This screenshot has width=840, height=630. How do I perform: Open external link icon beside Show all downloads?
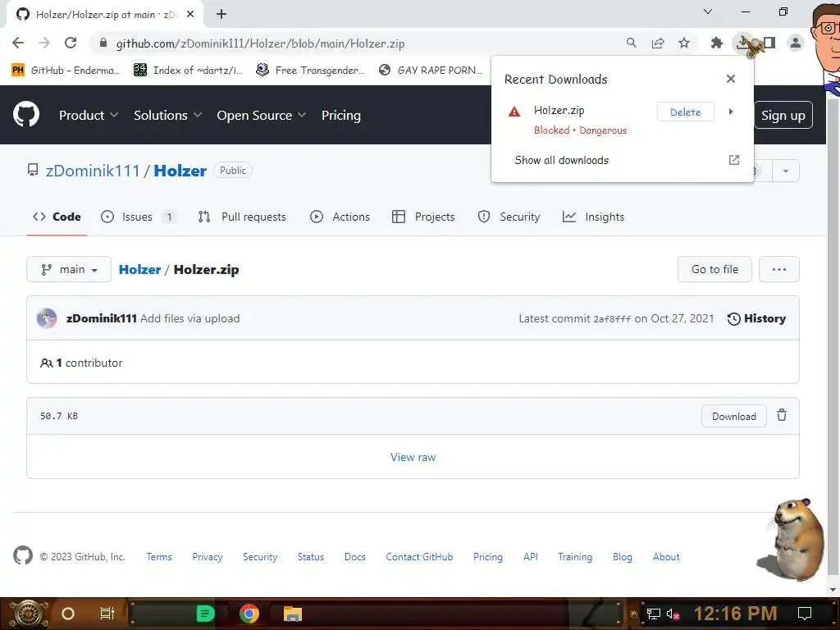click(x=734, y=160)
